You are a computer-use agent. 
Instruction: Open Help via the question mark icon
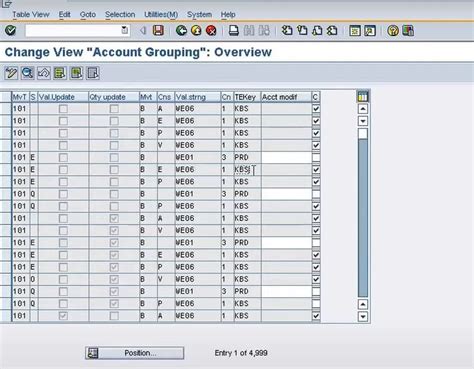click(393, 31)
